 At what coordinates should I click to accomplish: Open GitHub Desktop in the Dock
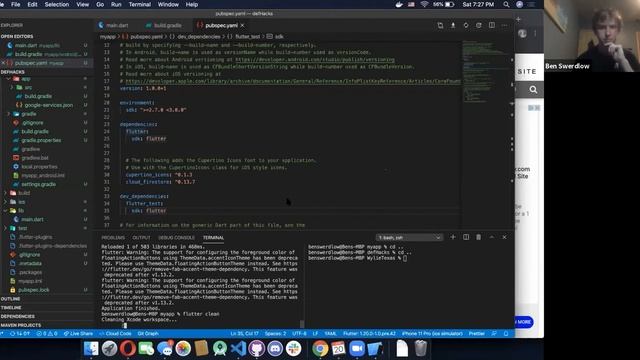[x=257, y=349]
